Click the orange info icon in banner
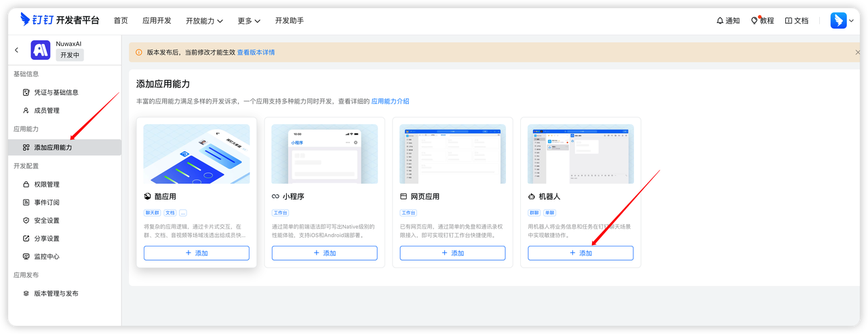The height and width of the screenshot is (334, 868). point(139,52)
